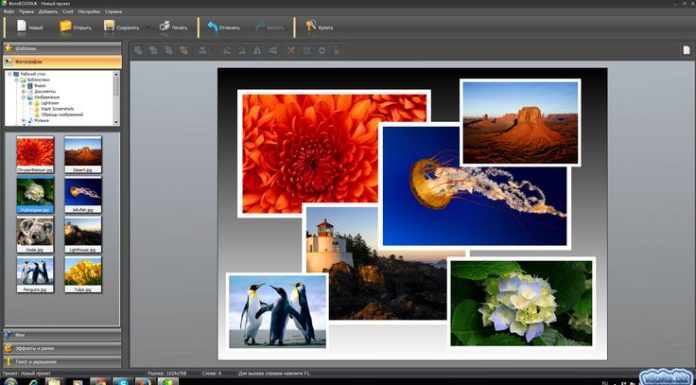Expand the Документы tree node
The image size is (696, 385).
coord(24,91)
